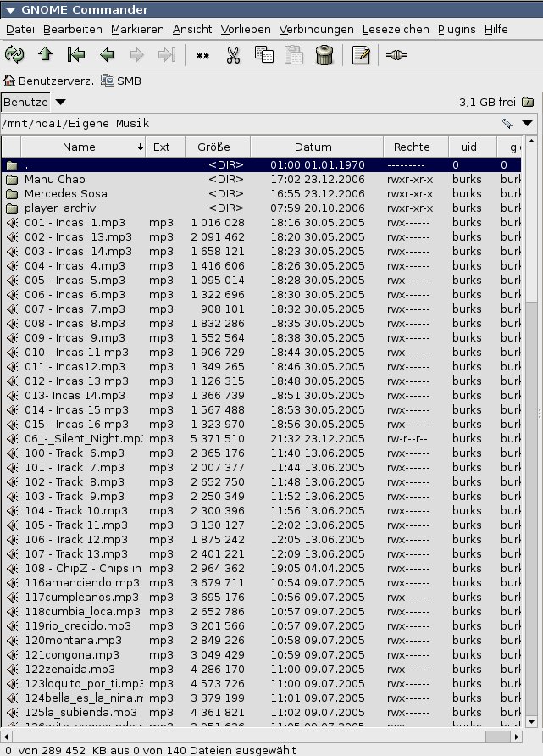Screen dimensions: 543x756
Task: Click the paste clipboard icon
Action: coord(294,55)
